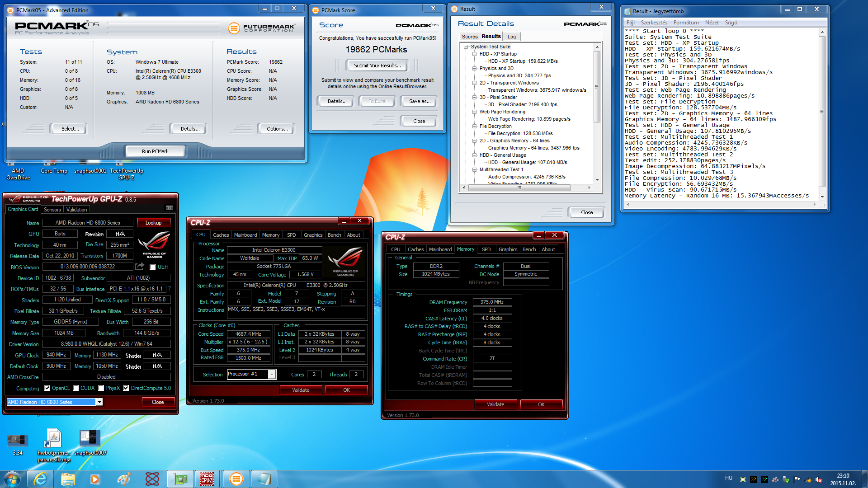Switch to the Validation tab in GPU-Z

pyautogui.click(x=76, y=210)
